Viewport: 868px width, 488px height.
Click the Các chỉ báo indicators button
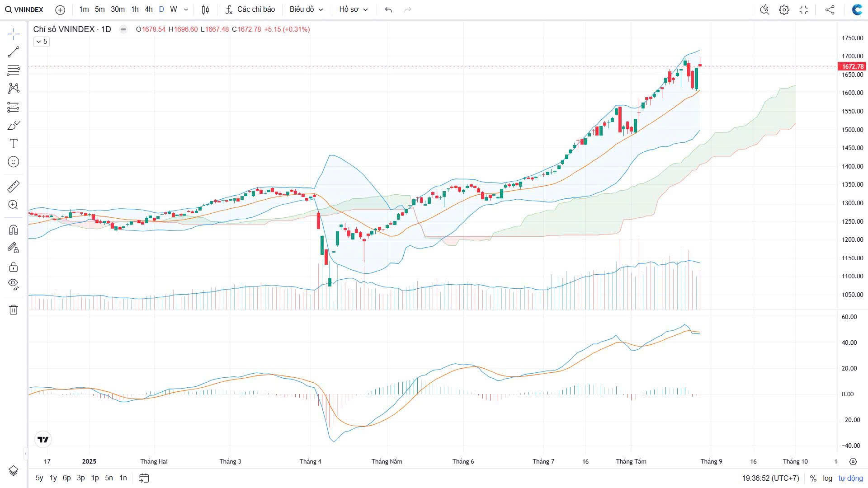coord(250,9)
